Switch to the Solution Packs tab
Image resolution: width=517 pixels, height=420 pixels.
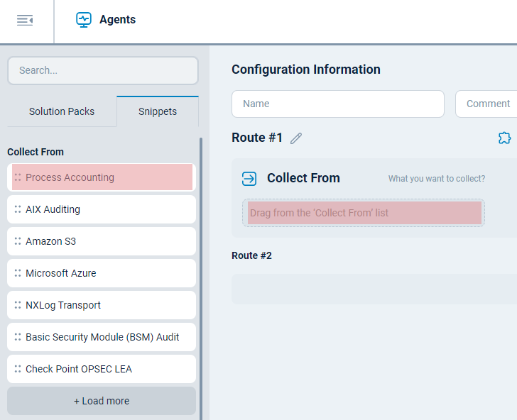tap(62, 111)
